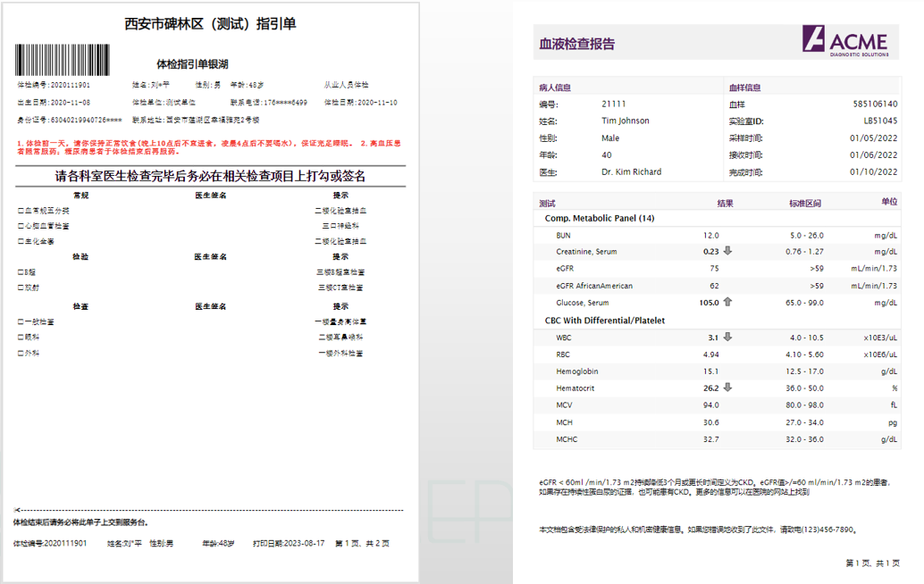The height and width of the screenshot is (584, 924).
Task: Click the 从业人员体检 label
Action: [x=346, y=85]
